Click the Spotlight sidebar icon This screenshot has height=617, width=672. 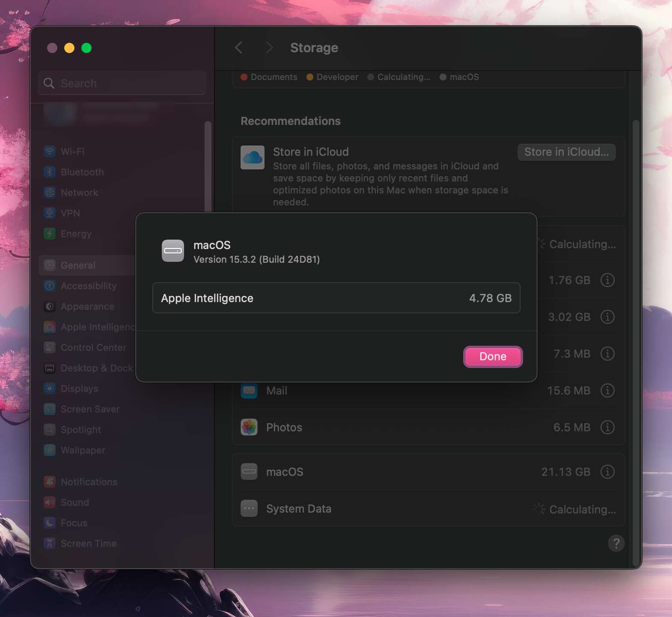coord(50,430)
